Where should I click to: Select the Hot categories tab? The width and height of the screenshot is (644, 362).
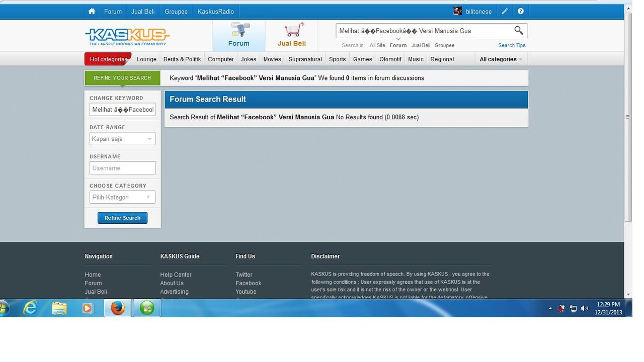(108, 59)
